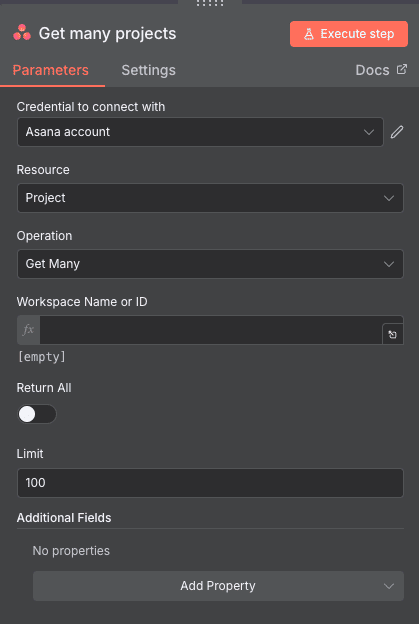Click the Execute step button
The height and width of the screenshot is (624, 419).
(x=349, y=34)
